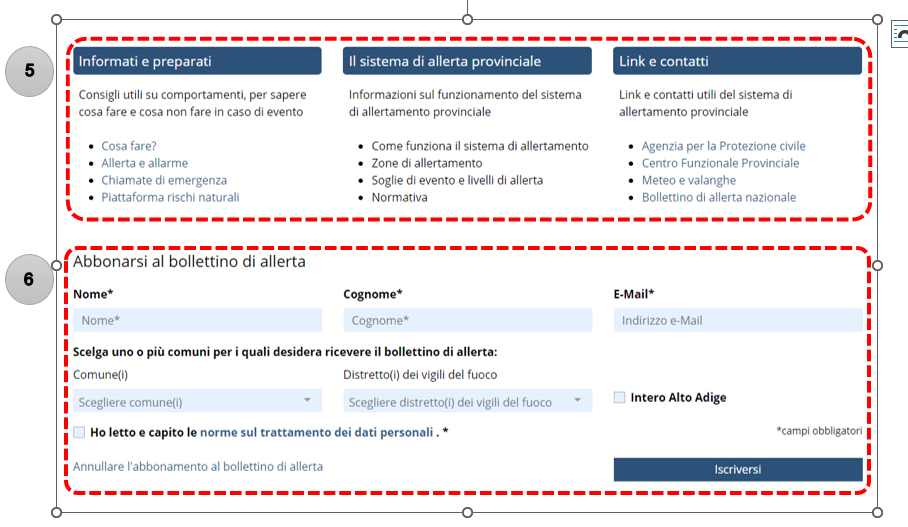This screenshot has height=527, width=908.
Task: Click the gray circle numbered 5
Action: 29,70
